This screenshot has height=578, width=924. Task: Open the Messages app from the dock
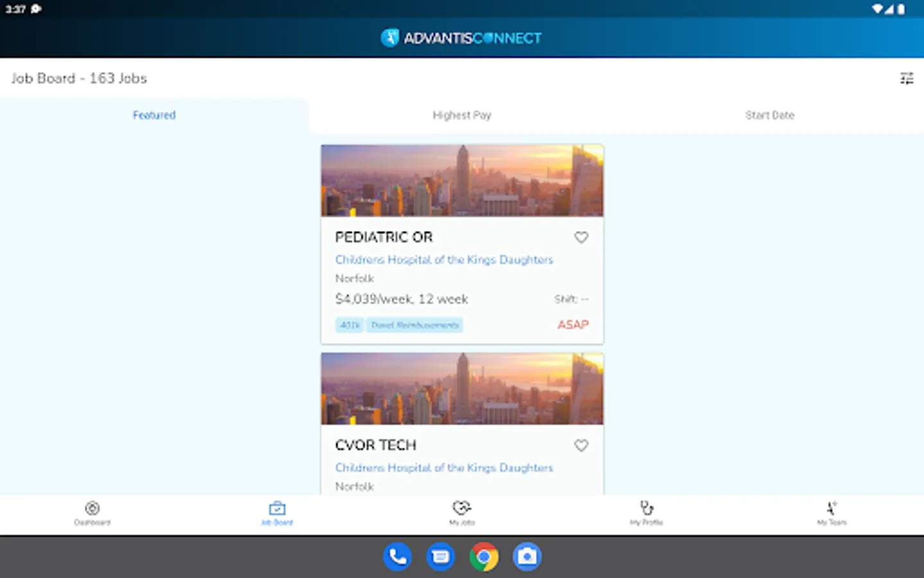click(441, 557)
